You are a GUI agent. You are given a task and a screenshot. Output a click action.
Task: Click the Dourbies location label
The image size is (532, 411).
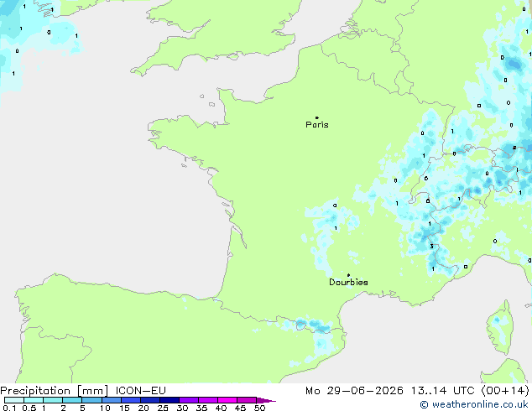click(348, 282)
